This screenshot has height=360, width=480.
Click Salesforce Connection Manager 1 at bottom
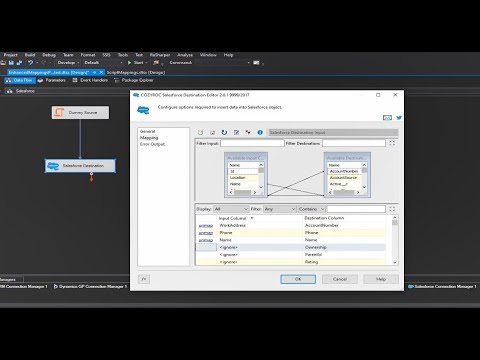point(442,286)
